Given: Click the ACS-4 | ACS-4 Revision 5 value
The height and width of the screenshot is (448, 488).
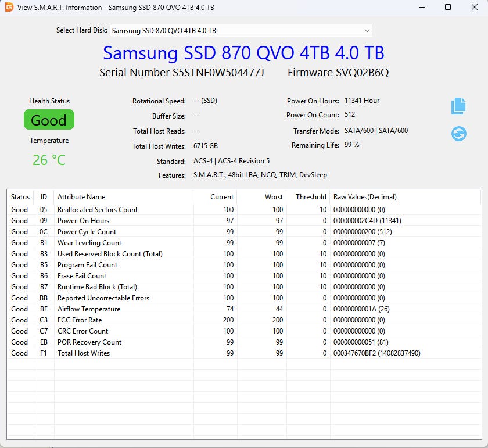Looking at the screenshot, I should 231,160.
